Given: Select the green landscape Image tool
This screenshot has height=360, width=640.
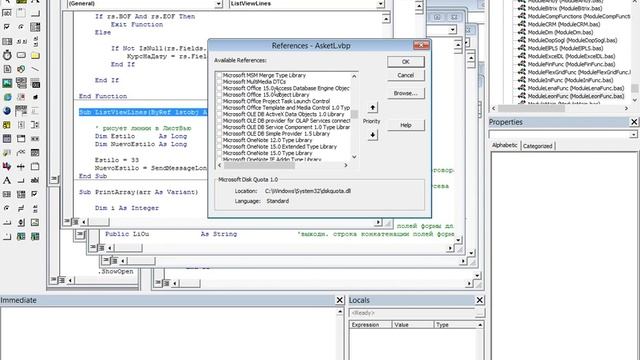Looking at the screenshot, I should [x=7, y=83].
